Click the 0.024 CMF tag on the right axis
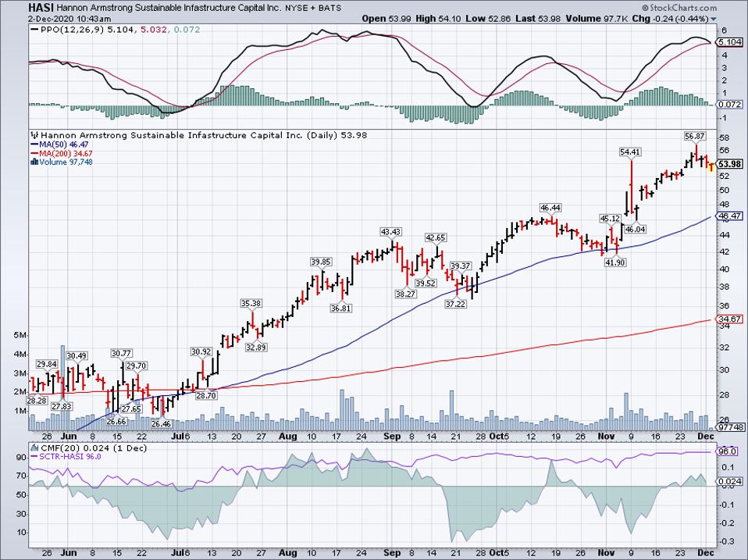 tap(730, 481)
